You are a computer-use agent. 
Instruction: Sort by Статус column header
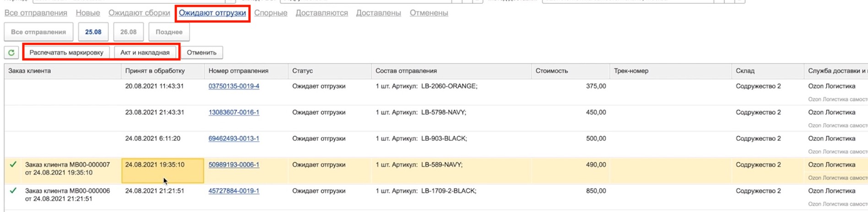(x=330, y=71)
